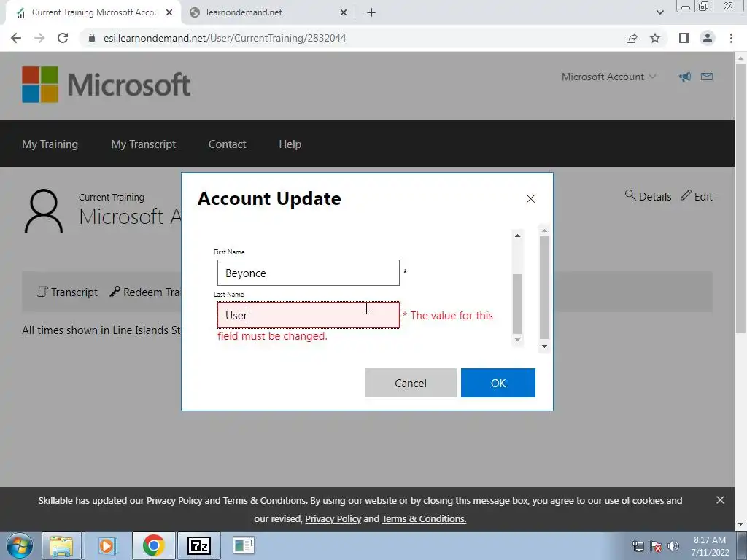Open Windows Explorer from taskbar
Screen dimensions: 747x560
coord(61,545)
